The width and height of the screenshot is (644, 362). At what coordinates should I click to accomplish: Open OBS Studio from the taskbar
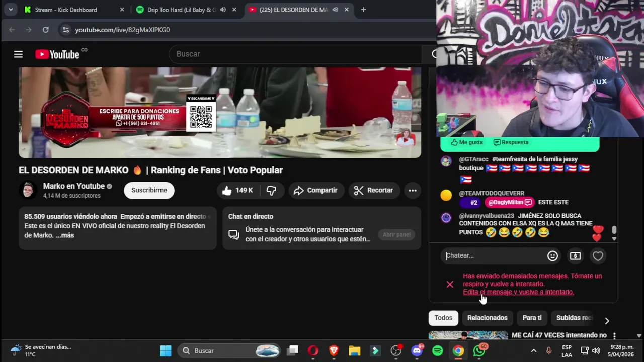click(396, 351)
